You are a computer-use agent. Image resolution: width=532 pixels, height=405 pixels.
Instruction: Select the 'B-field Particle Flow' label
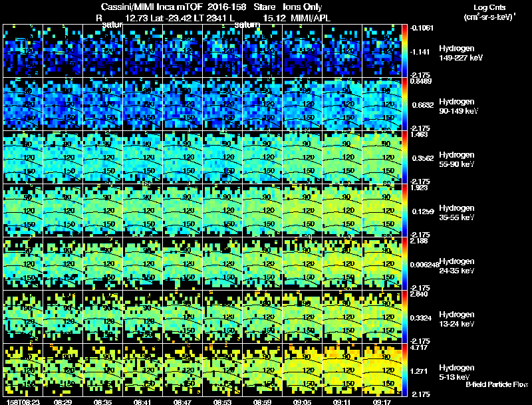click(497, 384)
